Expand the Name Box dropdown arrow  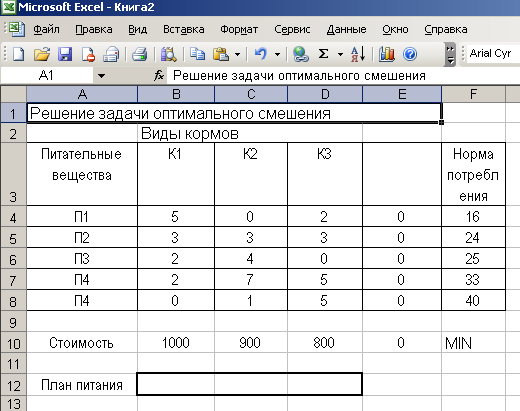101,76
